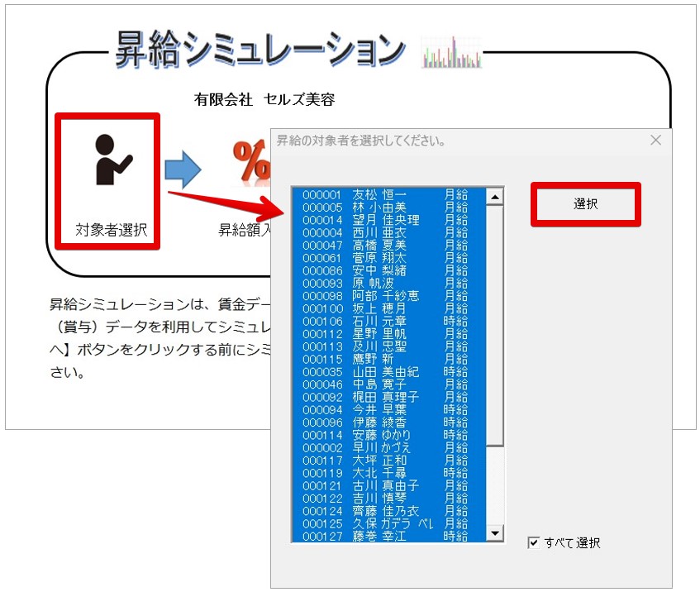The image size is (700, 592).
Task: Select employee 000005 林 小由美
Action: point(388,208)
